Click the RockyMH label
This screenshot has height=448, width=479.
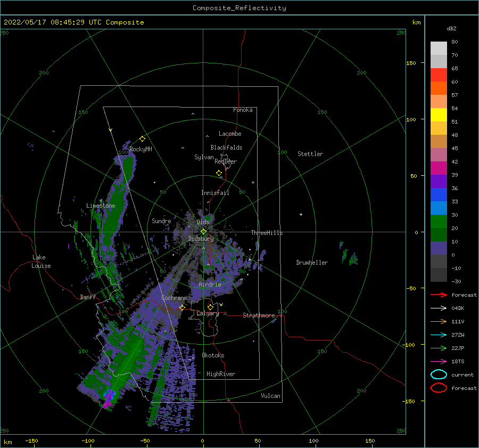[x=141, y=149]
